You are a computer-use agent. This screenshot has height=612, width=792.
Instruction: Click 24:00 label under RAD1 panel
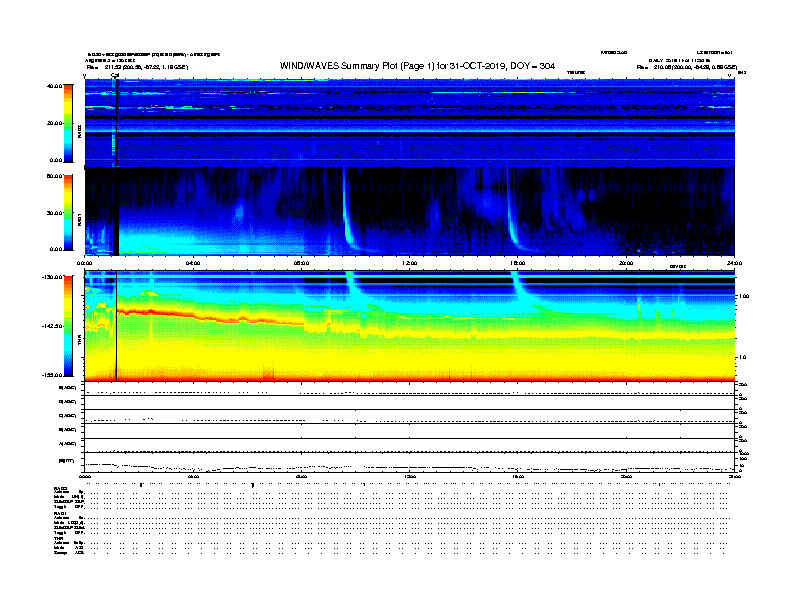pos(734,263)
